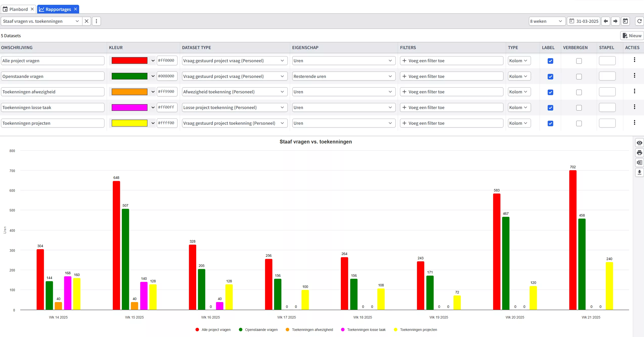The width and height of the screenshot is (644, 337).
Task: Clear the selected report with X
Action: point(86,21)
